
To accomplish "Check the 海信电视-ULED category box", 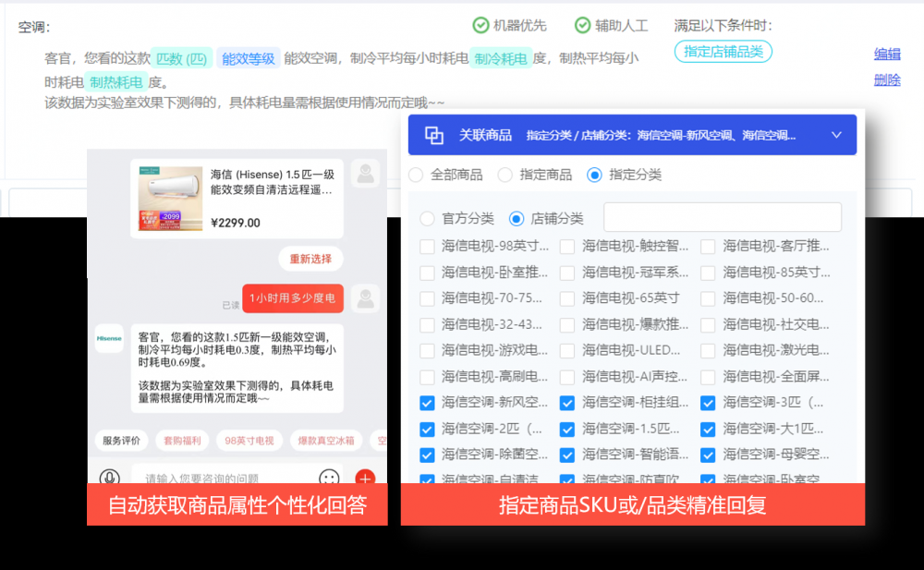I will [567, 351].
